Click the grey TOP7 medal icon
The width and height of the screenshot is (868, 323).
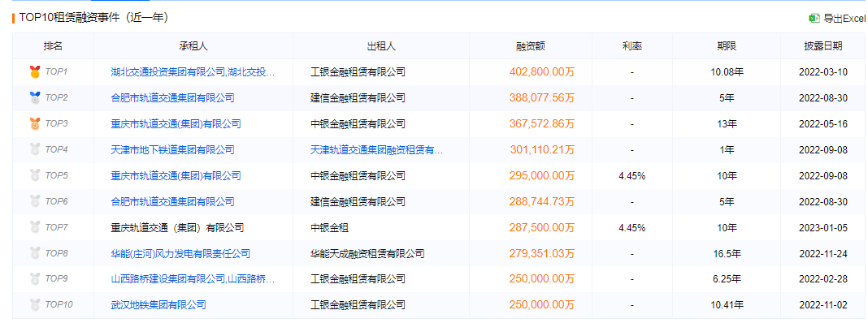(x=35, y=227)
